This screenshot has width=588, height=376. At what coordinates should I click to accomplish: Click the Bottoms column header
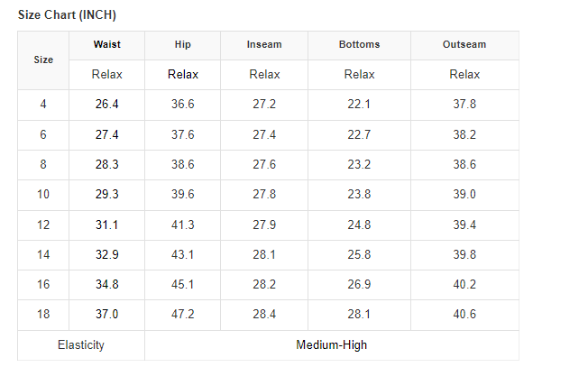coord(359,44)
